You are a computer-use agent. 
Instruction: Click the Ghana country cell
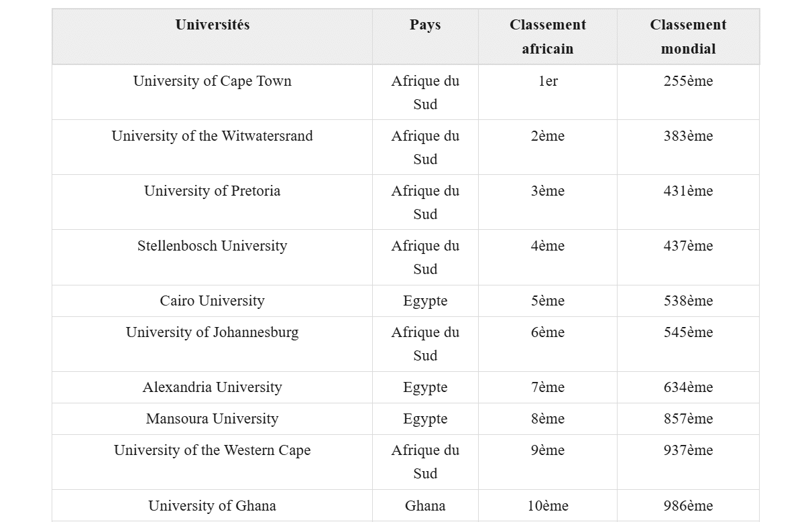tap(425, 506)
